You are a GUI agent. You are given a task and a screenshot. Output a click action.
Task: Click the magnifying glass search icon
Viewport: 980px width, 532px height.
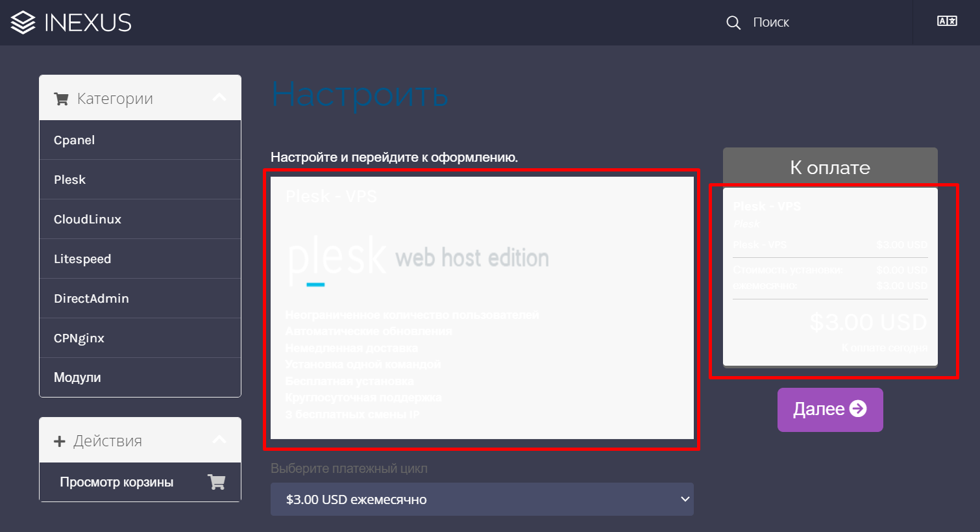(x=733, y=23)
